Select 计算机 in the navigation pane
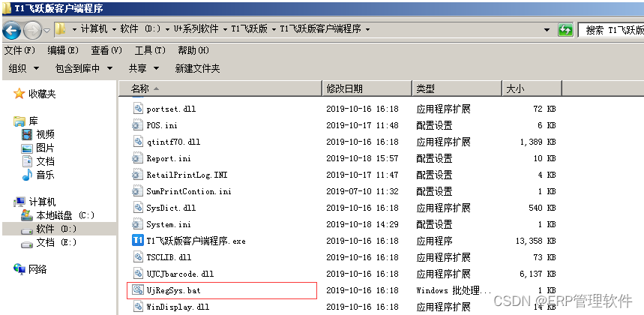 click(42, 202)
